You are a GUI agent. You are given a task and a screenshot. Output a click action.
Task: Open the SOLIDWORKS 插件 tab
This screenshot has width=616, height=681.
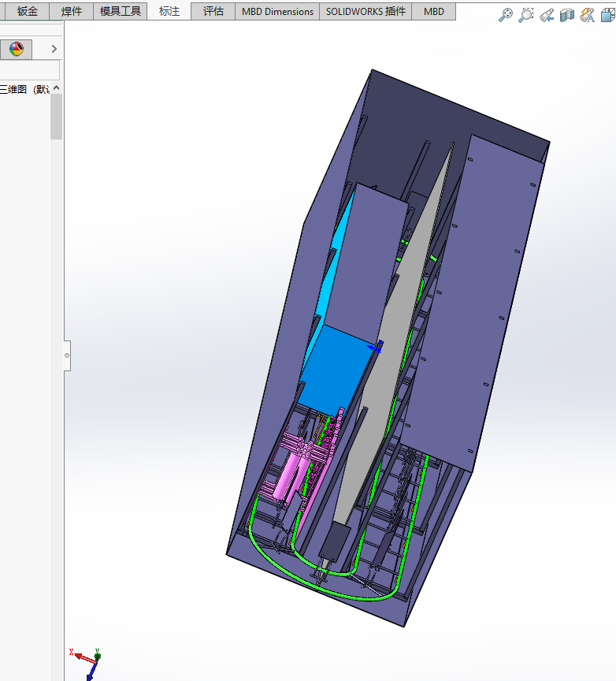point(366,11)
